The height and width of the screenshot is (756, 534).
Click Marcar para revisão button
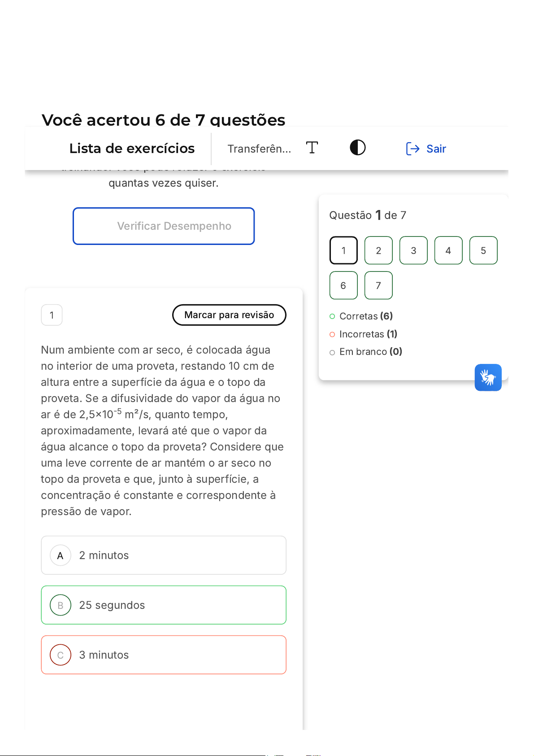229,315
